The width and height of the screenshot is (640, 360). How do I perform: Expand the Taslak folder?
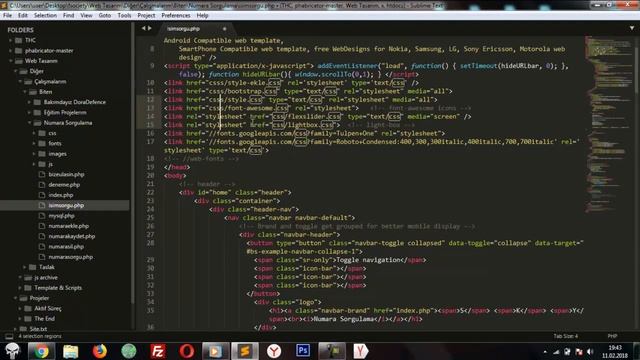tap(25, 267)
